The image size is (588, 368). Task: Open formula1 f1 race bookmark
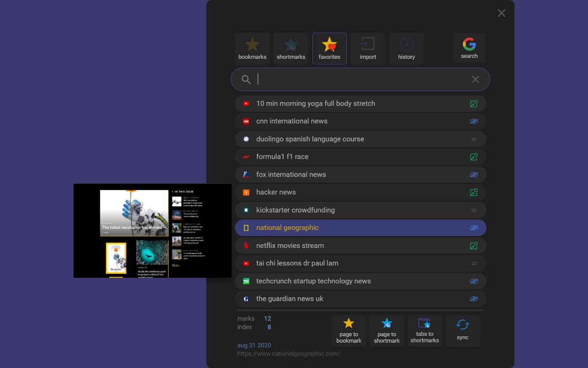(361, 157)
